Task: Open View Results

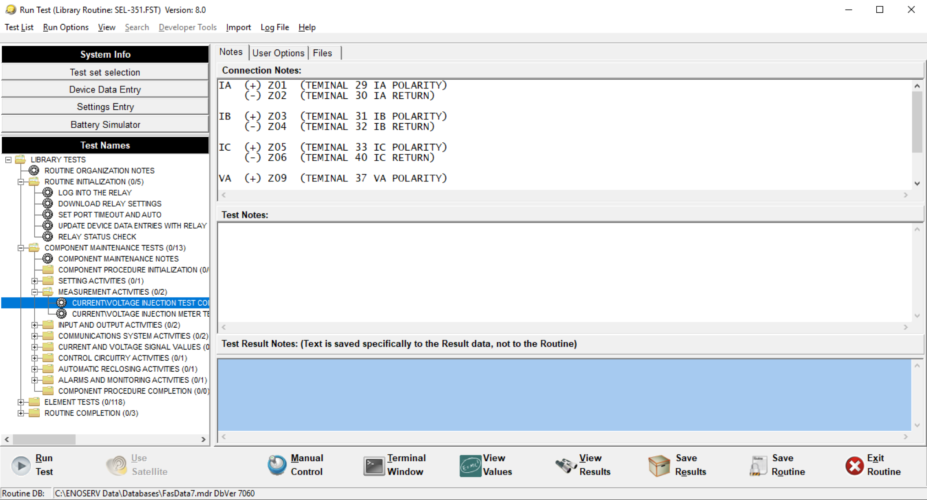Action: [x=565, y=465]
